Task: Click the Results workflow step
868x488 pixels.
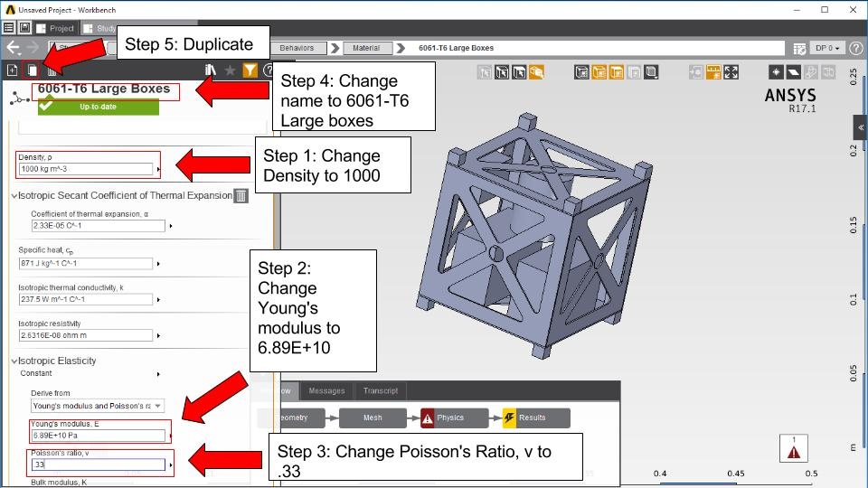Action: [x=536, y=418]
